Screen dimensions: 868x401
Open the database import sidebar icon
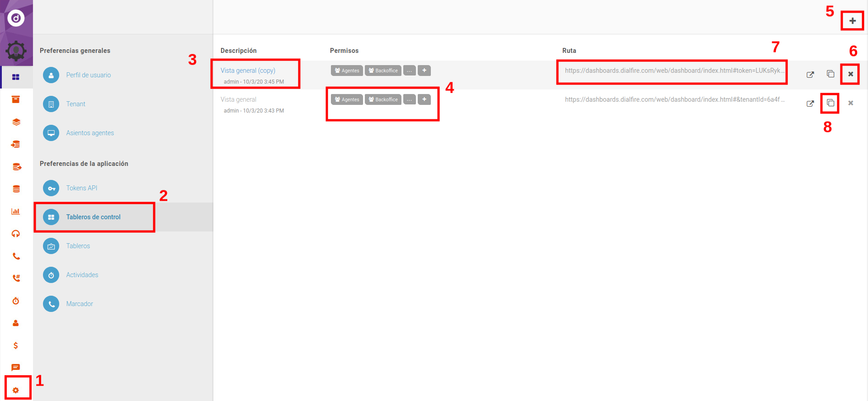(16, 144)
